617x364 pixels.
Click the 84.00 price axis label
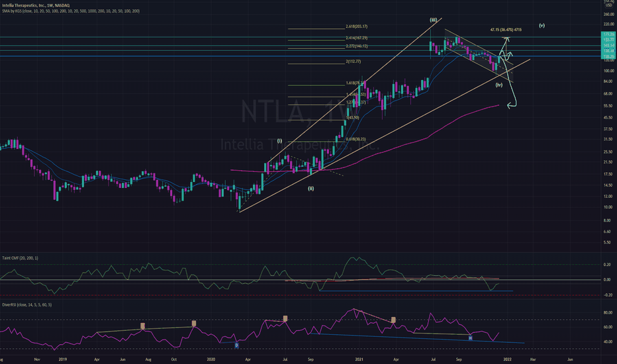(609, 81)
